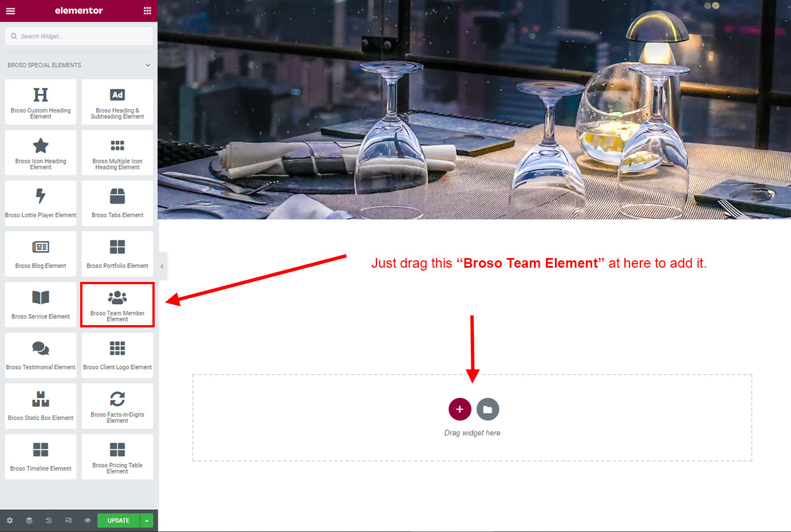Open the Navigator layers icon

click(29, 521)
